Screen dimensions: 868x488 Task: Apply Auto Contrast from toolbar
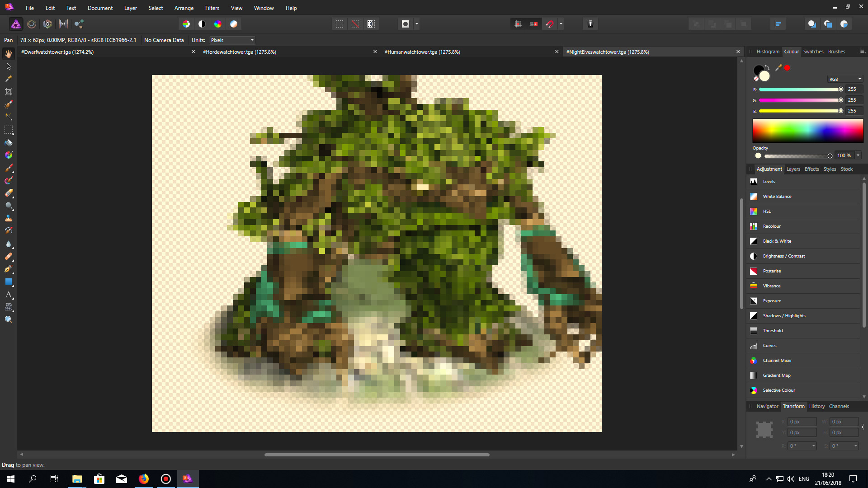pos(202,24)
